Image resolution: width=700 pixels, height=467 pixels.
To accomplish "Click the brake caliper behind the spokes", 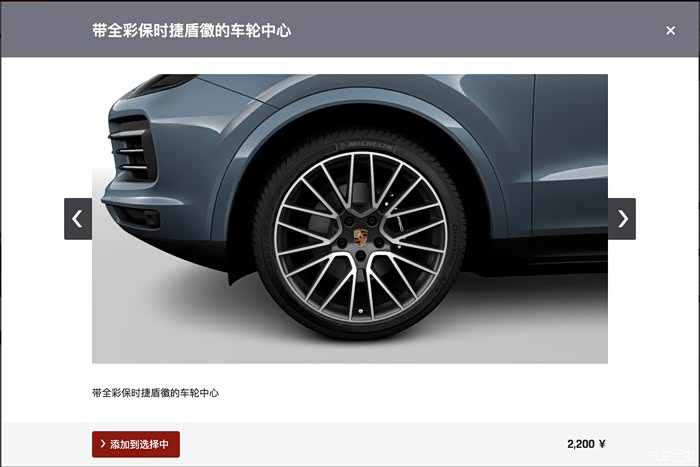I will tap(395, 212).
